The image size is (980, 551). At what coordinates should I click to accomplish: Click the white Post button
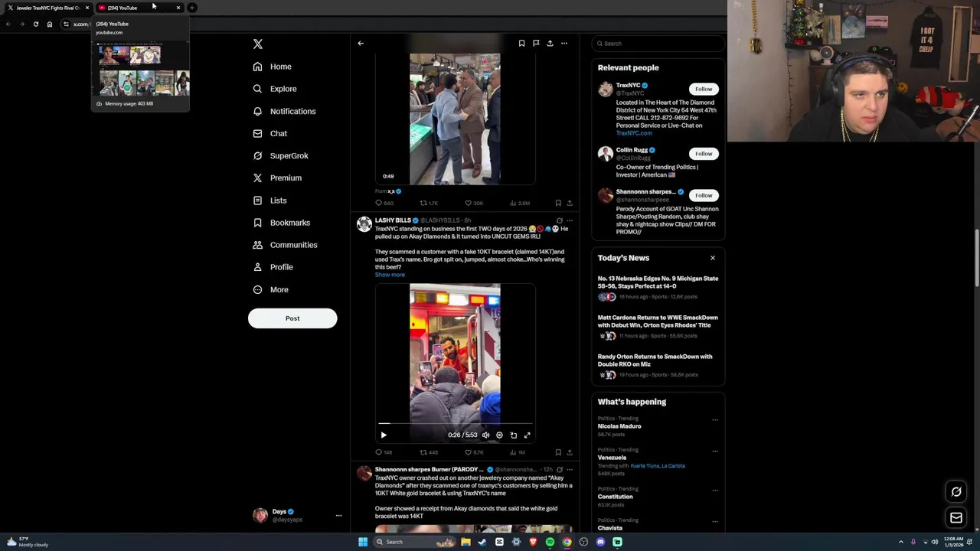(x=292, y=318)
